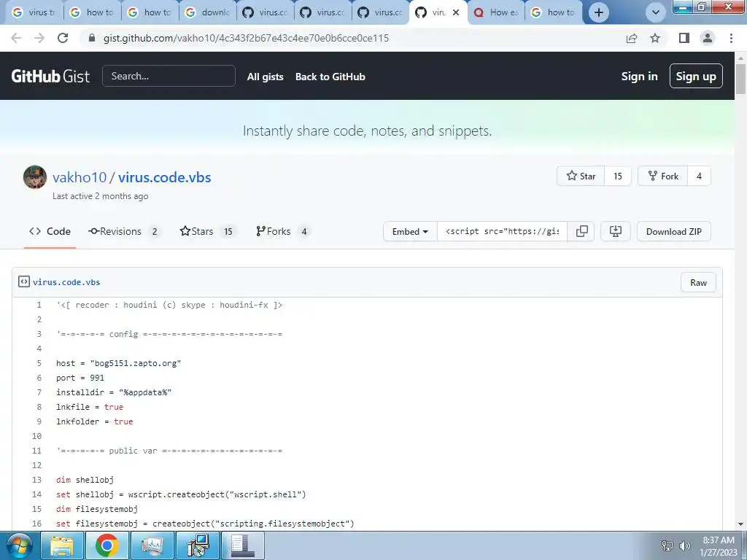Viewport: 747px width, 560px height.
Task: Expand the Embed dropdown
Action: coord(410,231)
